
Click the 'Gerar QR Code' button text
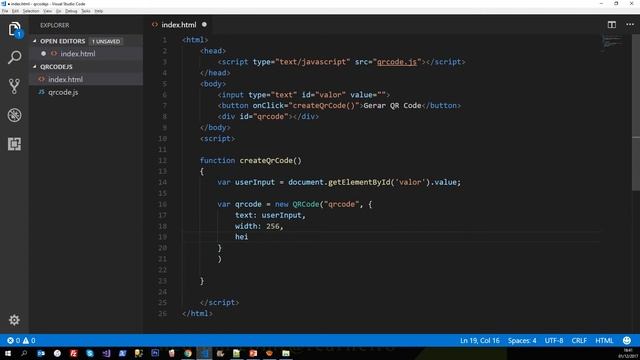pyautogui.click(x=392, y=105)
